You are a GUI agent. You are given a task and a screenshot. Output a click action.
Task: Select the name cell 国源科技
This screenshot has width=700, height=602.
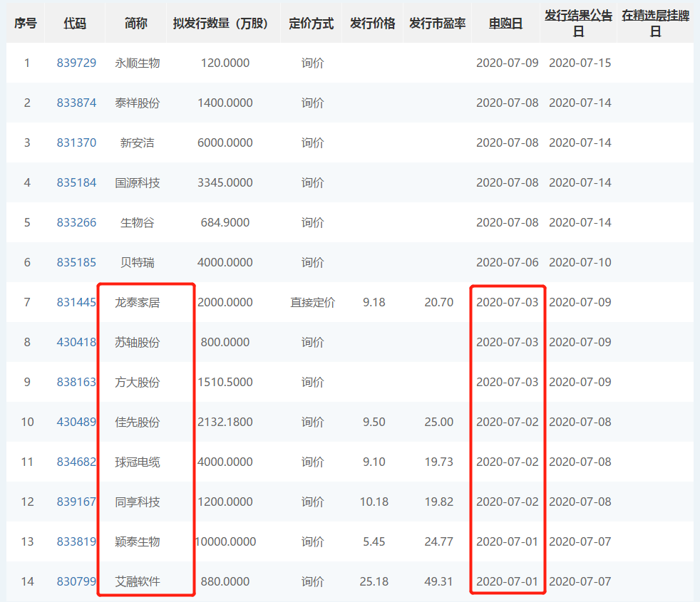click(x=137, y=183)
